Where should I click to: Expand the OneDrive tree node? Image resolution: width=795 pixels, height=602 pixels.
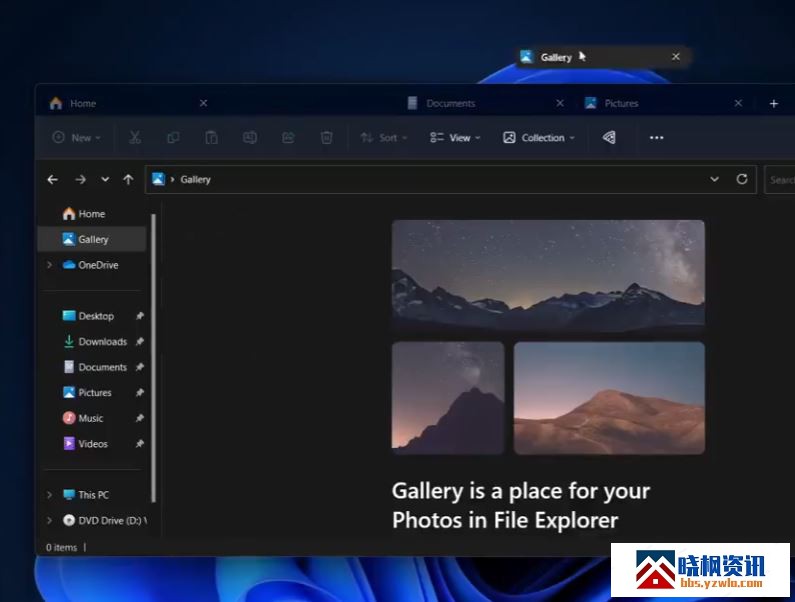click(x=49, y=265)
